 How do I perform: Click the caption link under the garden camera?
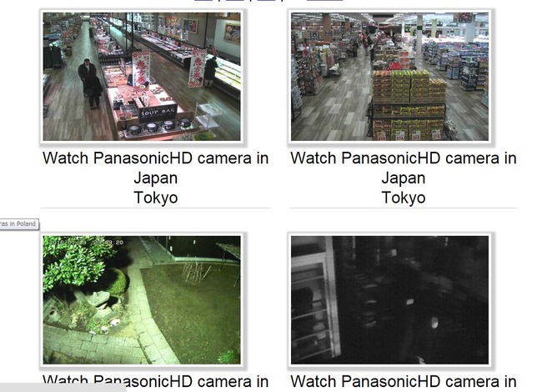pyautogui.click(x=156, y=382)
